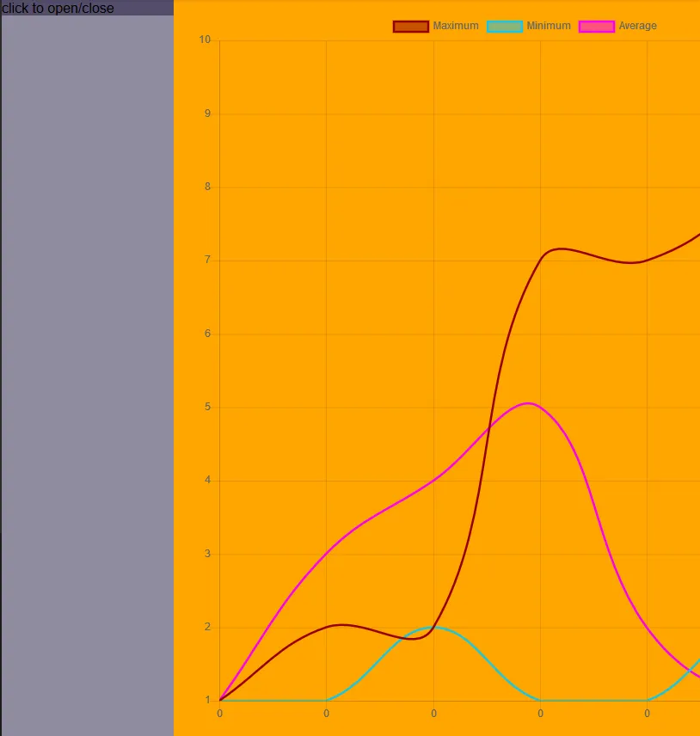Toggle the Maximum dataset legend label
Image resolution: width=700 pixels, height=736 pixels.
[456, 26]
